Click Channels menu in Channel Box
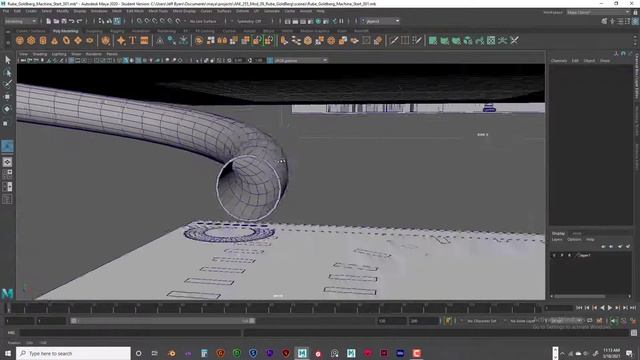Image resolution: width=640 pixels, height=360 pixels. click(559, 60)
